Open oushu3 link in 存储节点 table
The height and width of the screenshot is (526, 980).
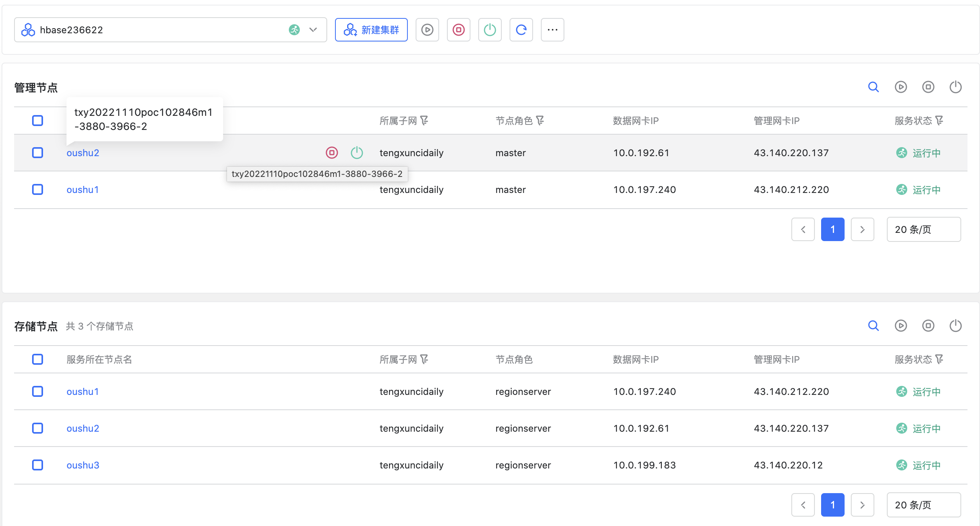[x=83, y=465]
